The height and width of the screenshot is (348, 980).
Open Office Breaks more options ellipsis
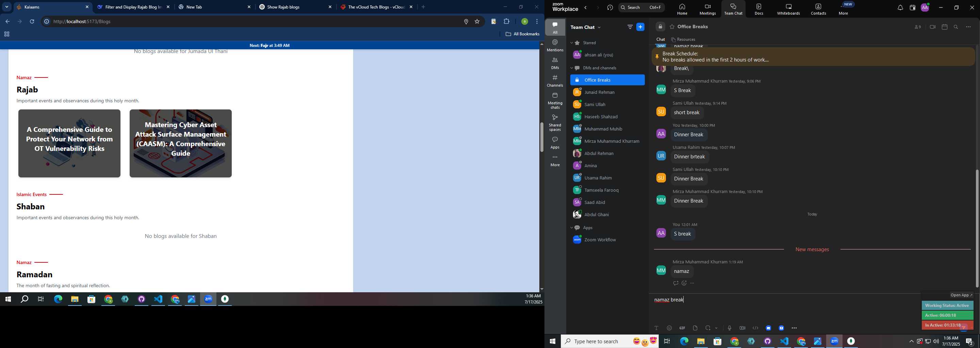(968, 27)
